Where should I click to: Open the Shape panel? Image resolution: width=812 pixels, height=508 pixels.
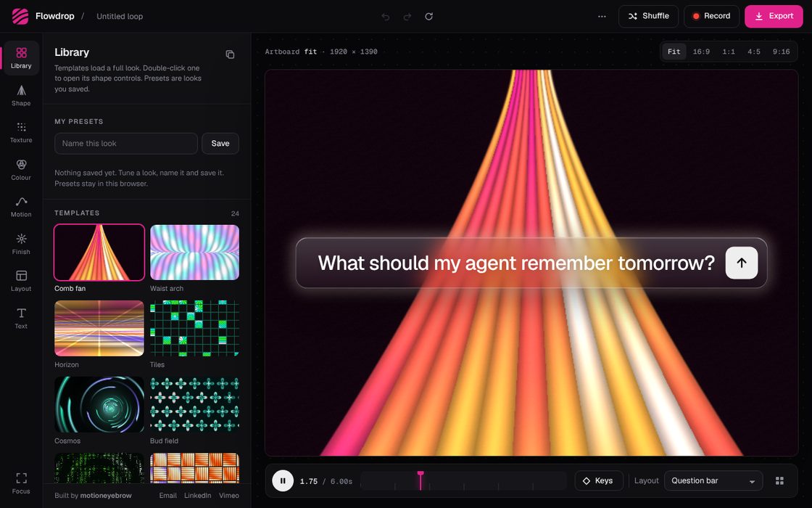(x=21, y=95)
